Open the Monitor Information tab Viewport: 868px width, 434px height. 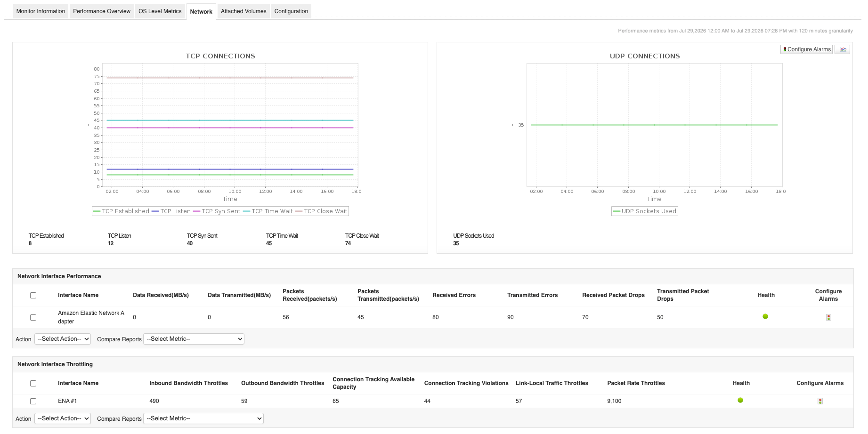pos(41,11)
